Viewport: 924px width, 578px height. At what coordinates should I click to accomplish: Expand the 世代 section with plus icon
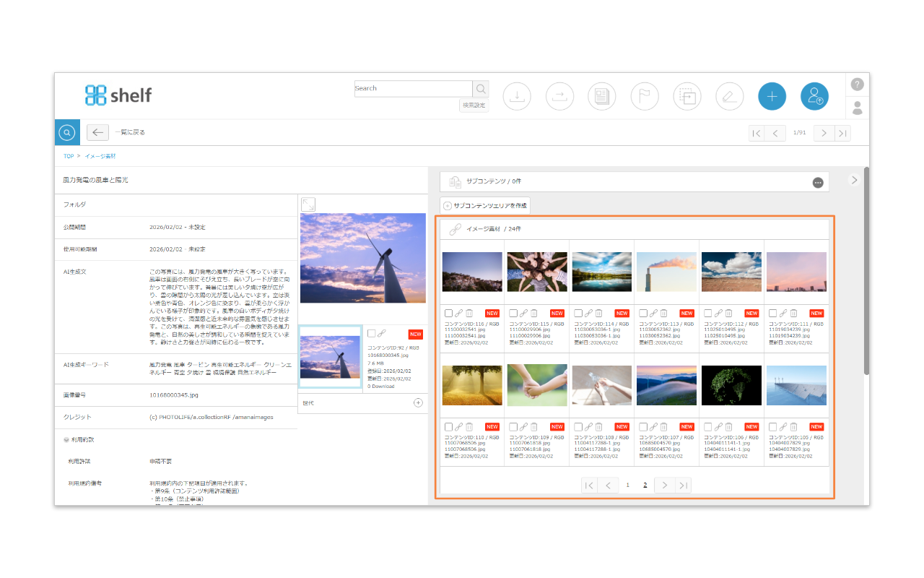(x=418, y=402)
